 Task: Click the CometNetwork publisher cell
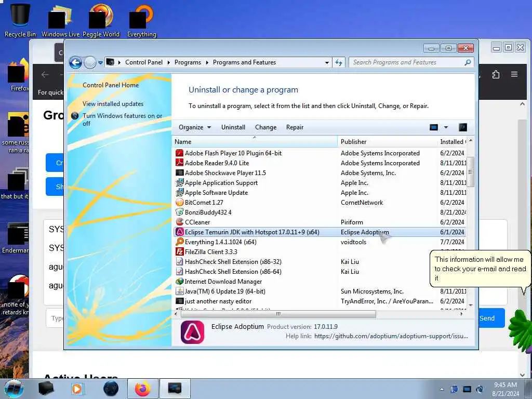click(362, 203)
